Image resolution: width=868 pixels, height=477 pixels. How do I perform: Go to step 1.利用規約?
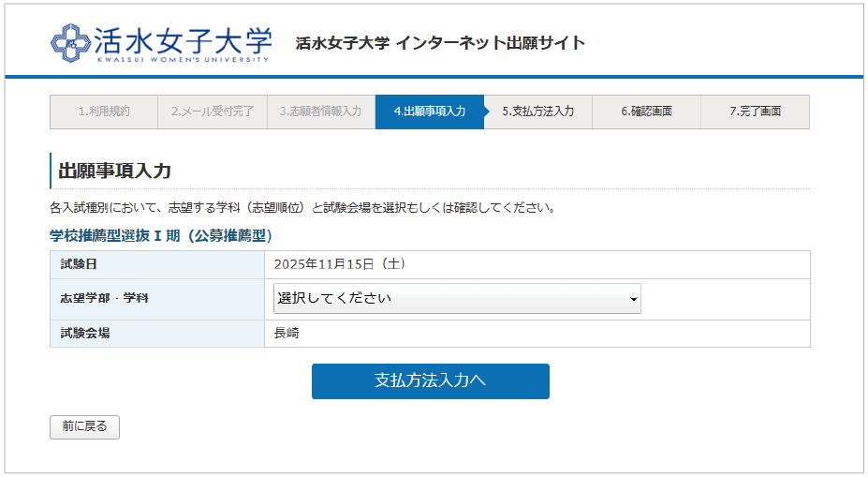104,112
